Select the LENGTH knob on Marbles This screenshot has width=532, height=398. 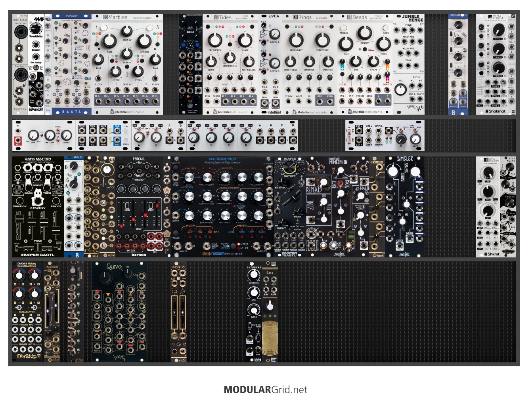[x=127, y=53]
